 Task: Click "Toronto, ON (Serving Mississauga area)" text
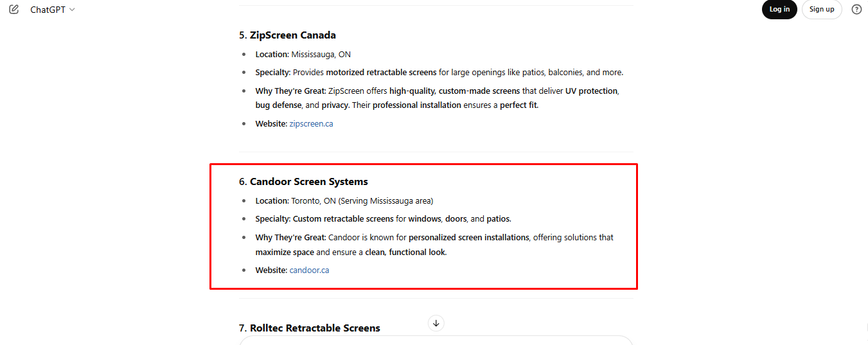point(362,201)
